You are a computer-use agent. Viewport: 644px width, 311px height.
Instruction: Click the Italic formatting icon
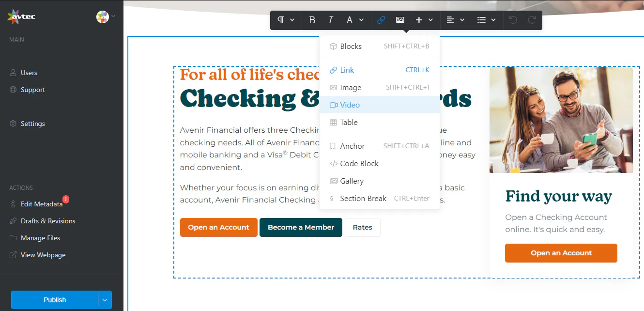331,20
